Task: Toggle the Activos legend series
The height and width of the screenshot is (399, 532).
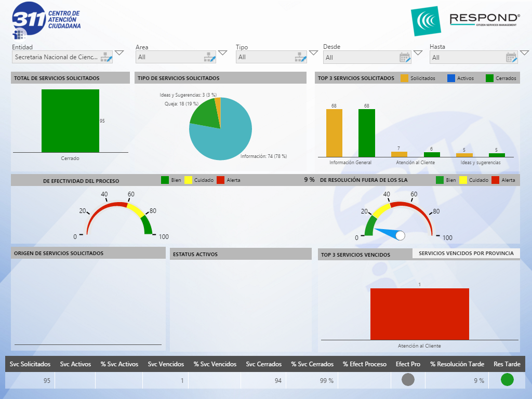Action: pyautogui.click(x=451, y=78)
